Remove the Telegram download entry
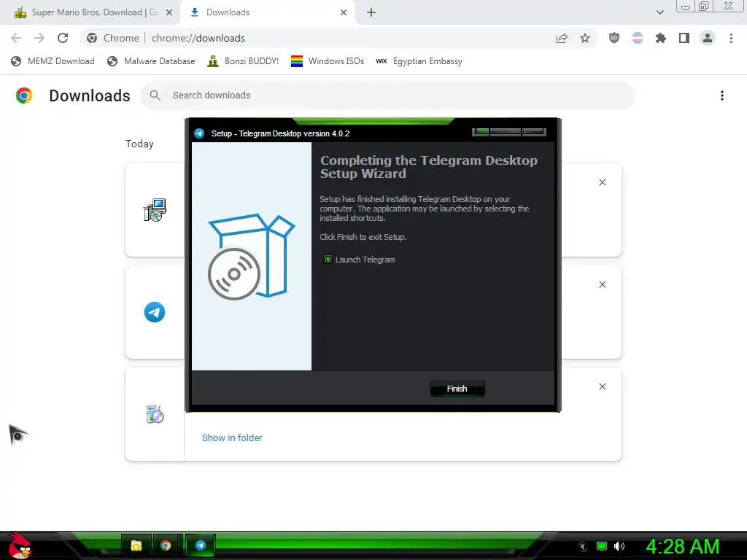The width and height of the screenshot is (747, 560). (603, 284)
